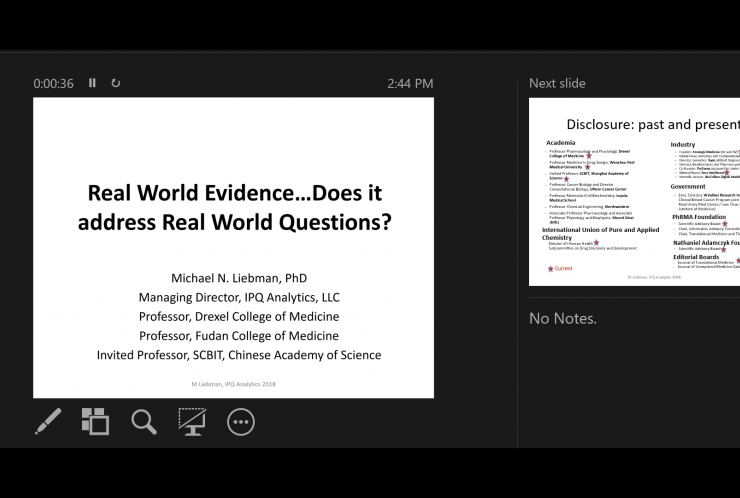Click 'Invited Professor, SCBIT' line
The width and height of the screenshot is (740, 498).
(x=239, y=355)
